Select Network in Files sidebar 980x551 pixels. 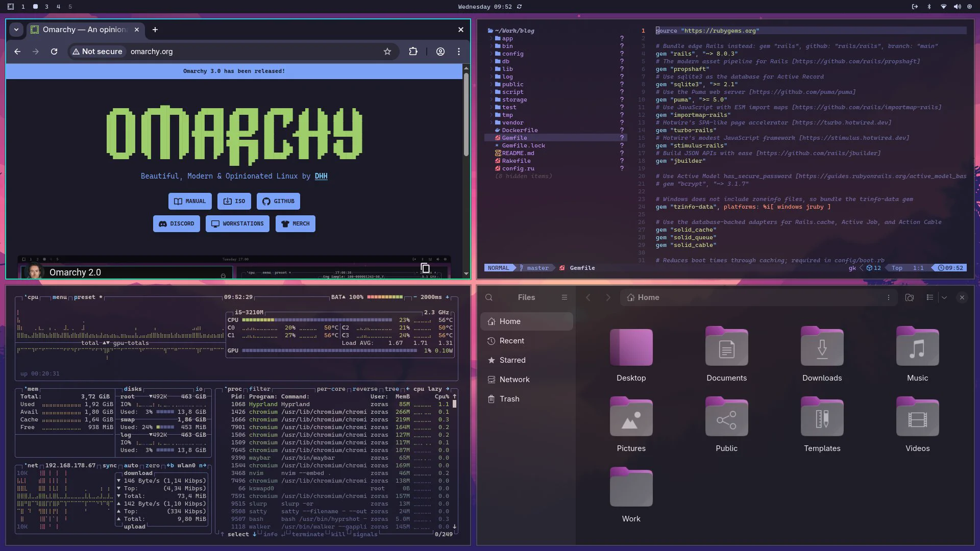click(527, 380)
